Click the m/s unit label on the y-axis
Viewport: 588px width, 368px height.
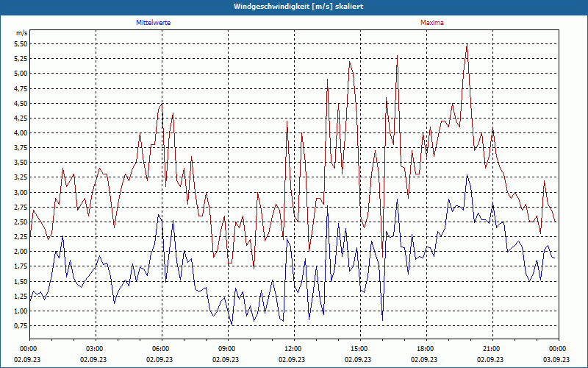[22, 33]
